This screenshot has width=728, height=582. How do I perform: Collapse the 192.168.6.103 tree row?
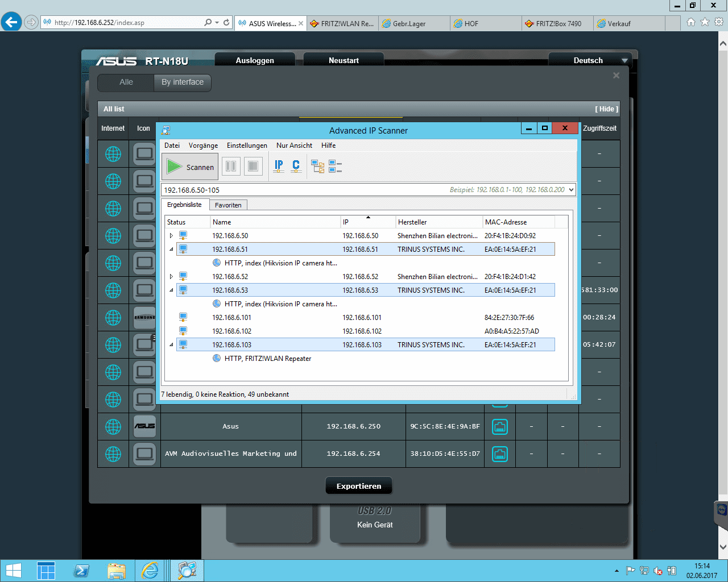pyautogui.click(x=171, y=344)
